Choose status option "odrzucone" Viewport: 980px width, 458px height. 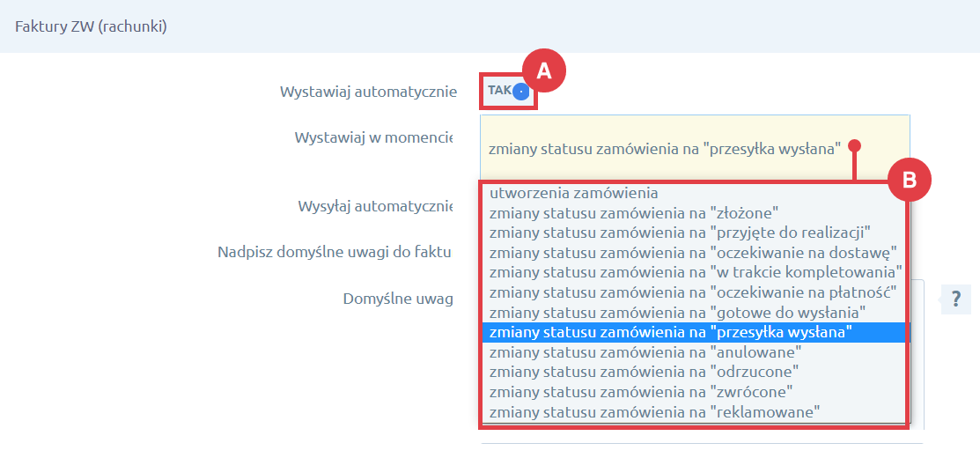(x=695, y=373)
